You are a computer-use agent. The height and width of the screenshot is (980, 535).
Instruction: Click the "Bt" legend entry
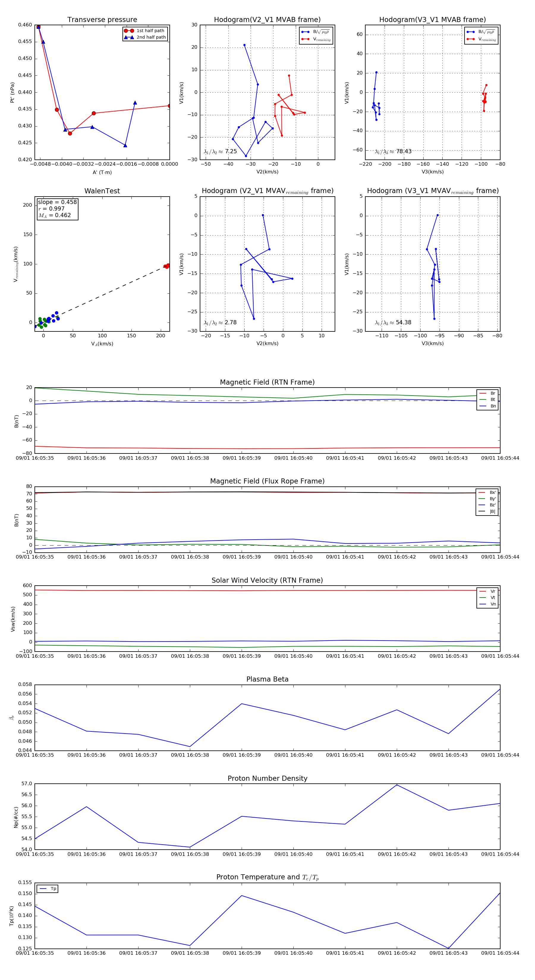click(x=487, y=399)
